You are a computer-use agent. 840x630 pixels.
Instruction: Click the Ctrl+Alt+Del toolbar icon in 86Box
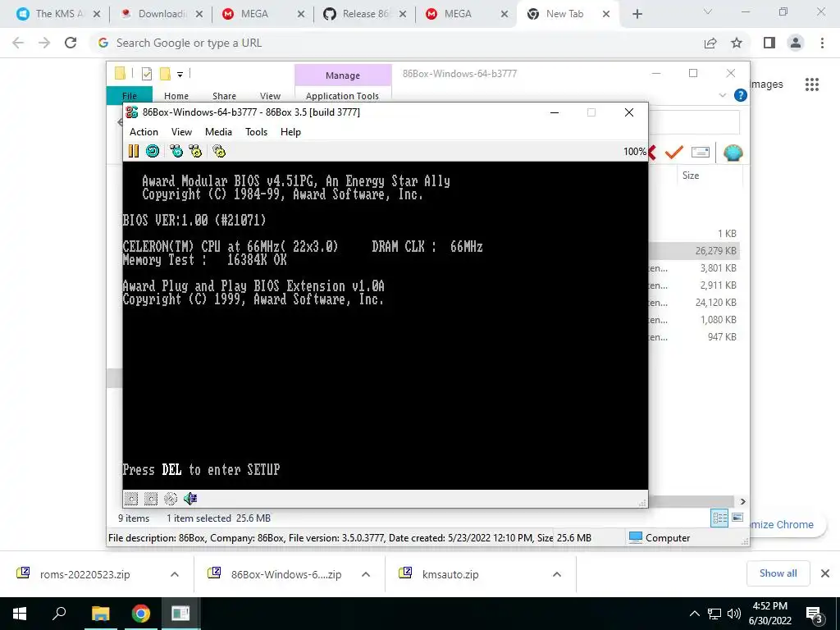coord(176,151)
